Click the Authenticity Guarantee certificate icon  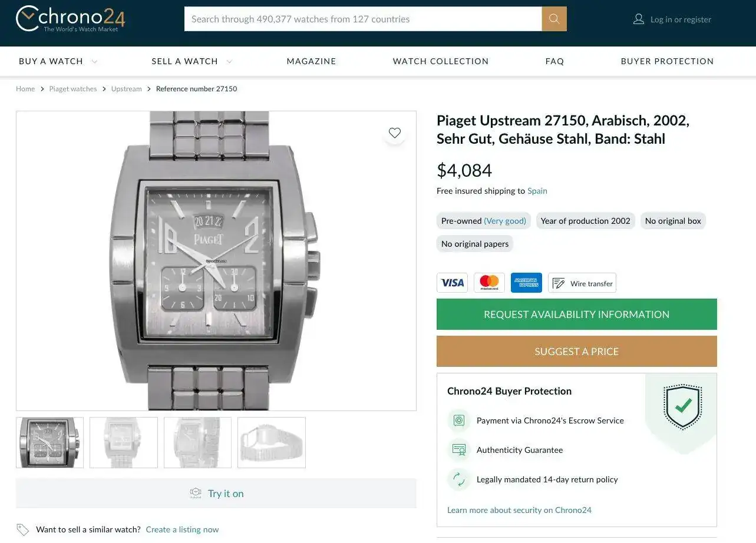(459, 450)
